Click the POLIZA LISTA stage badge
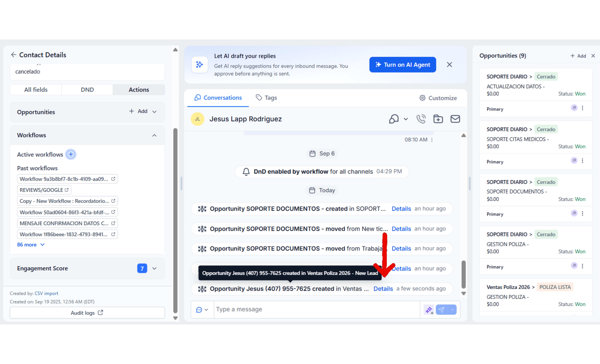 tap(555, 287)
